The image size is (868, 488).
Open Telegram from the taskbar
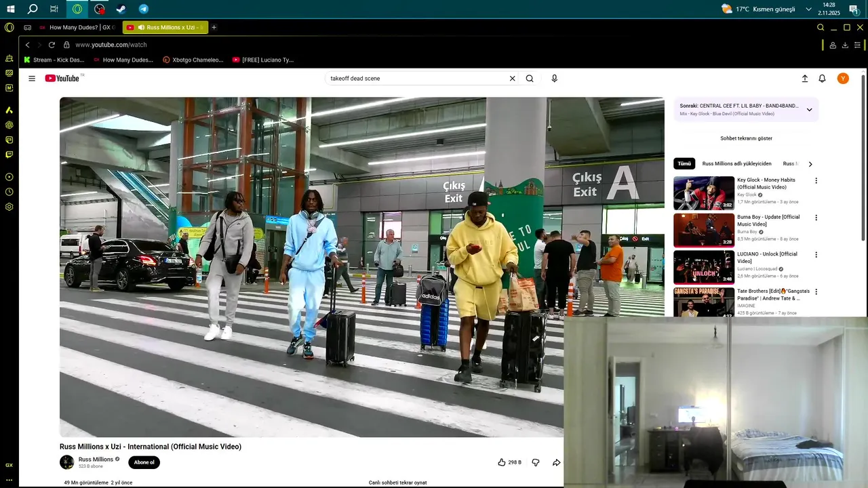[144, 9]
